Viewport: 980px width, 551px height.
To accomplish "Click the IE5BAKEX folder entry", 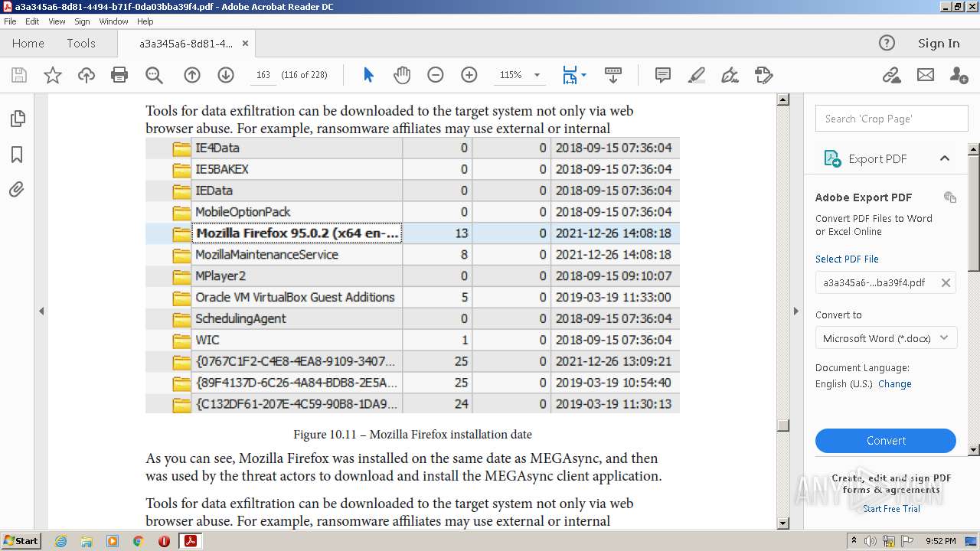I will (x=222, y=169).
